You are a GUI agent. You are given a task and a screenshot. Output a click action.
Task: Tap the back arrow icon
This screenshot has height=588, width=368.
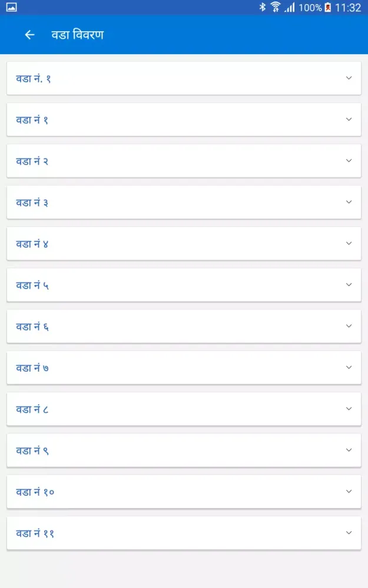pos(29,35)
